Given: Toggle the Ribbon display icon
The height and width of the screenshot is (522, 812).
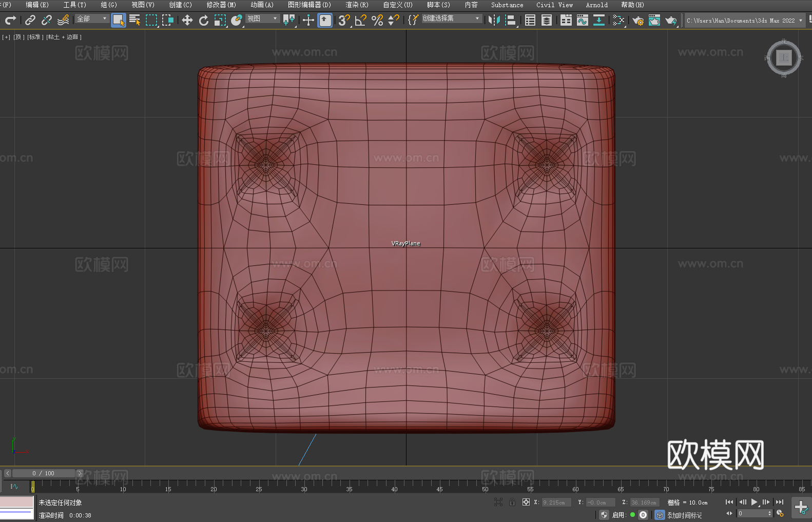Looking at the screenshot, I should (566, 20).
